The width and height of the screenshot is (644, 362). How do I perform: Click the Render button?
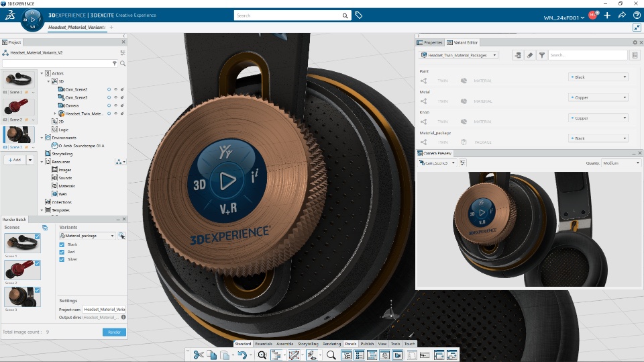(x=114, y=332)
